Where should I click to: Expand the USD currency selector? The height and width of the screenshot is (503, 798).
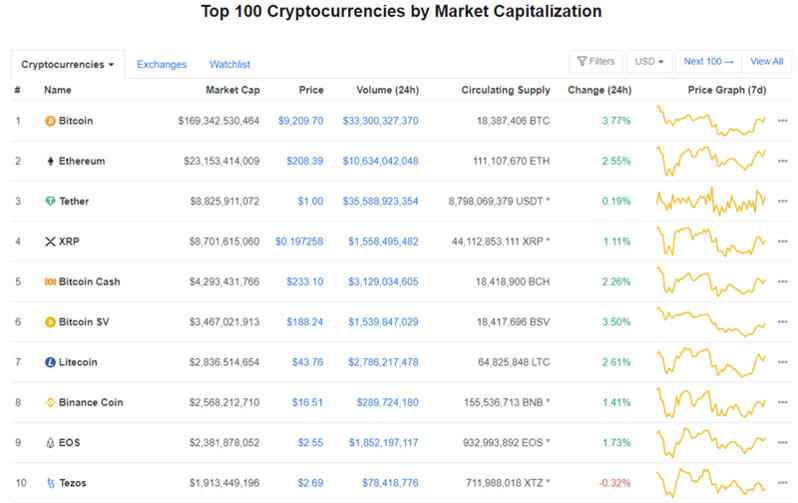click(649, 62)
